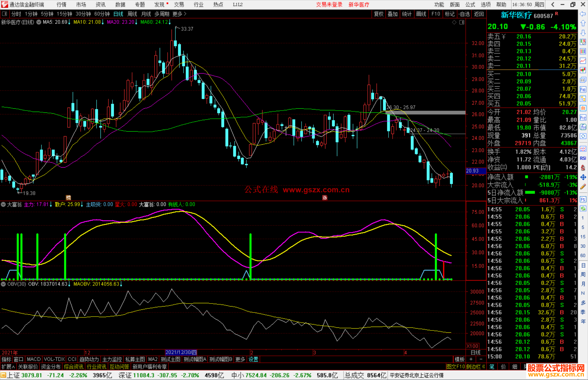Click the 叠加 overlay button
The image size is (588, 380).
click(x=393, y=14)
